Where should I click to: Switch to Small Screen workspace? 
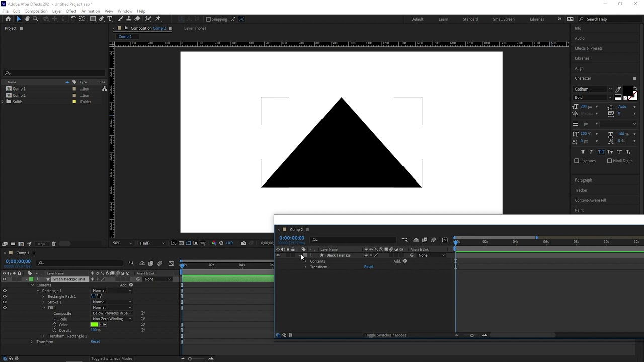[504, 19]
